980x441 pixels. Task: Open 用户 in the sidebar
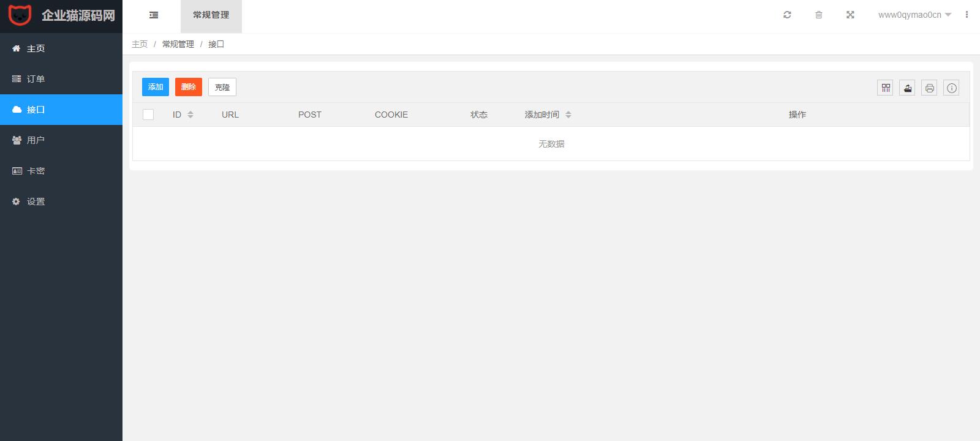[x=61, y=140]
